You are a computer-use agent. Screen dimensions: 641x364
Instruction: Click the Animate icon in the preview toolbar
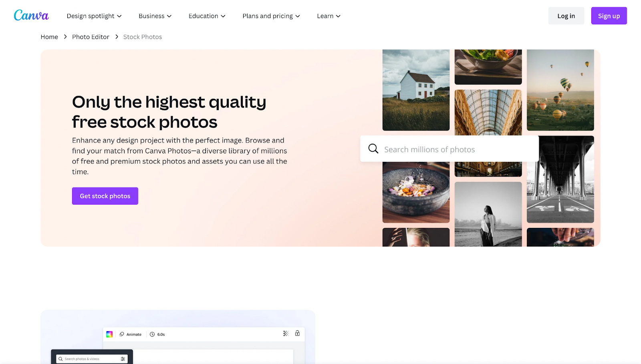[122, 334]
